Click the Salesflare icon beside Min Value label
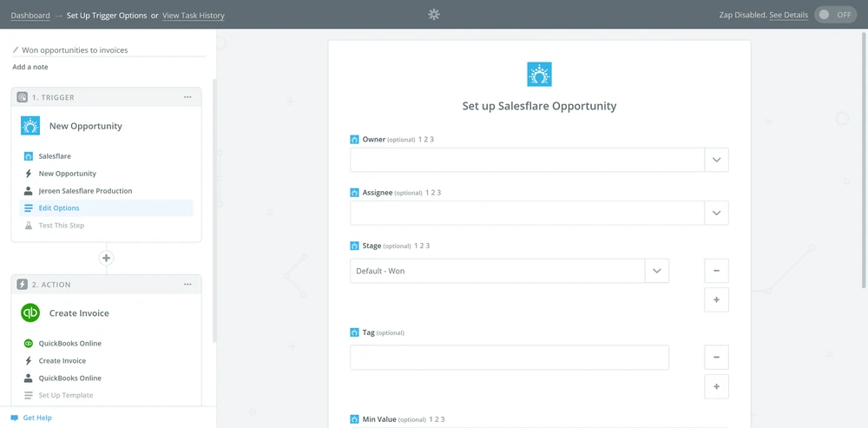868x428 pixels. tap(355, 419)
